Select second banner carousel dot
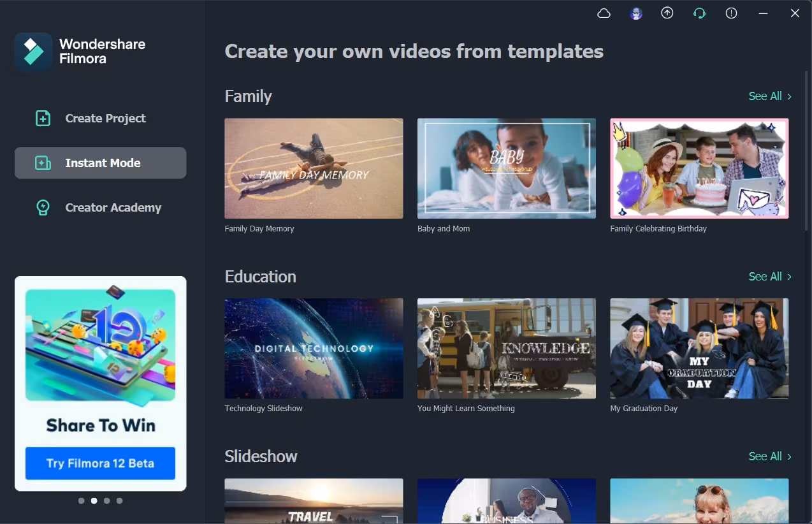 [x=94, y=501]
